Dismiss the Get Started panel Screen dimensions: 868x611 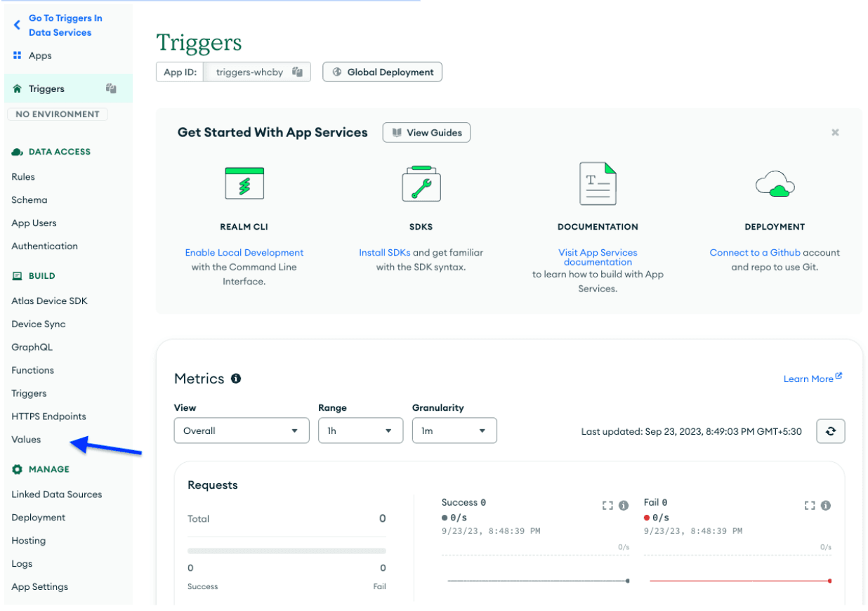click(x=835, y=132)
